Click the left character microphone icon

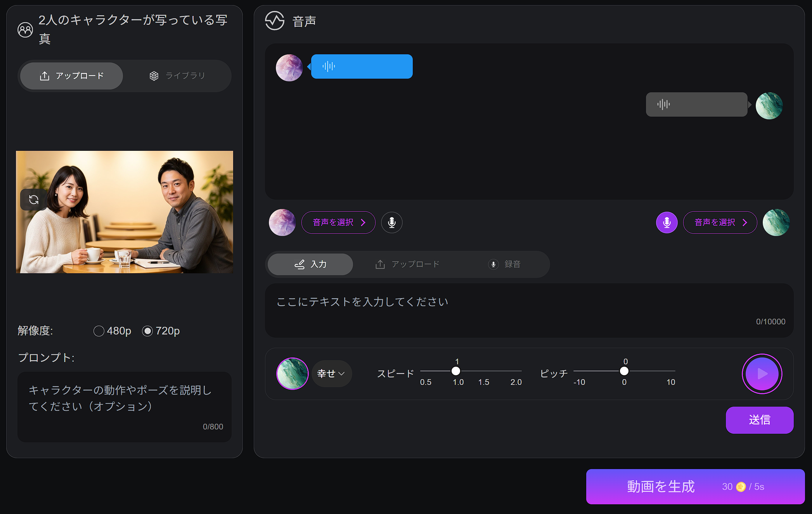click(391, 223)
